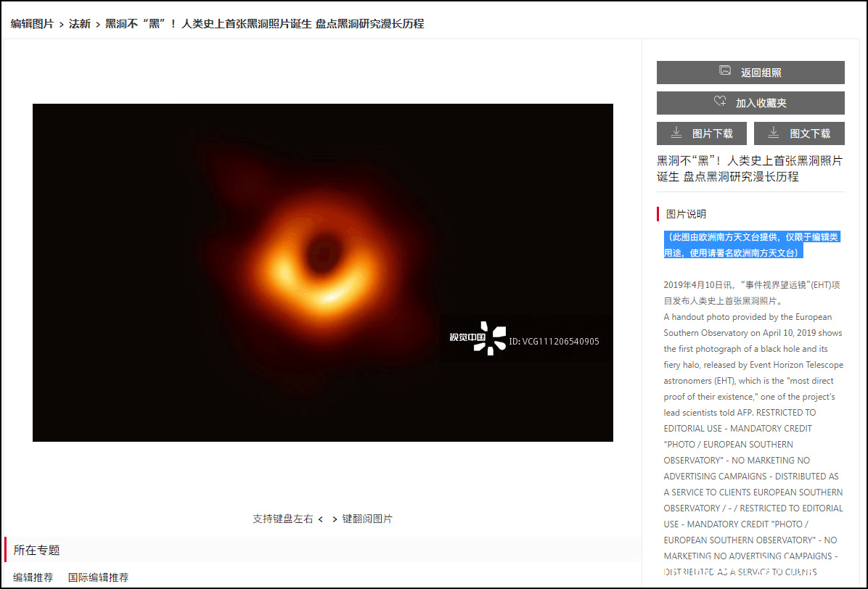The width and height of the screenshot is (868, 589).
Task: Go to next image with right chevron
Action: coord(335,519)
